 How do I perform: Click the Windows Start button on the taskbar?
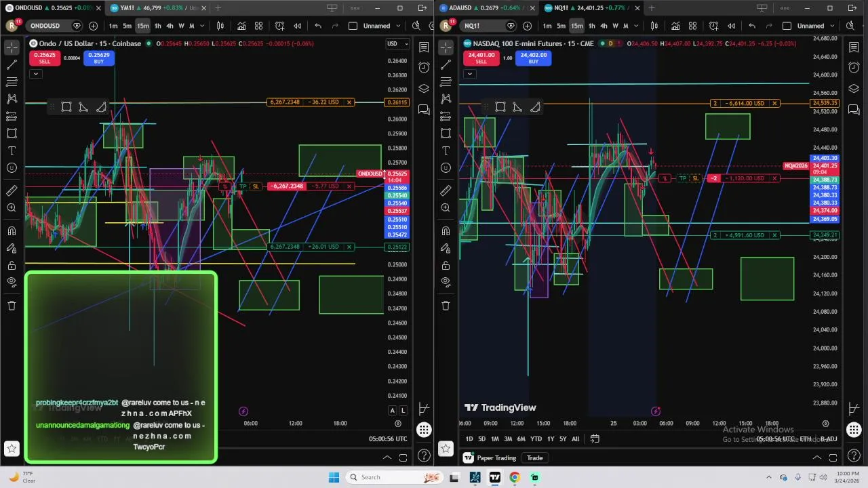(334, 477)
